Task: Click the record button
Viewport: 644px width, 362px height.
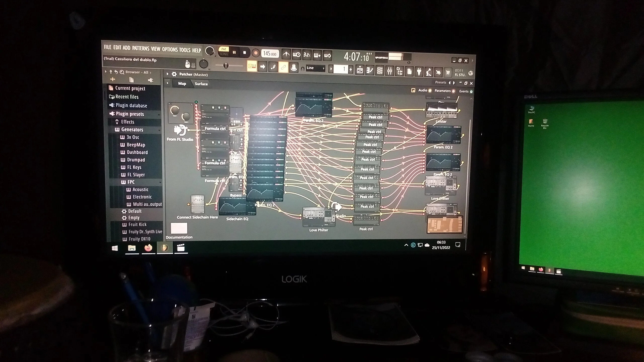Action: 256,53
